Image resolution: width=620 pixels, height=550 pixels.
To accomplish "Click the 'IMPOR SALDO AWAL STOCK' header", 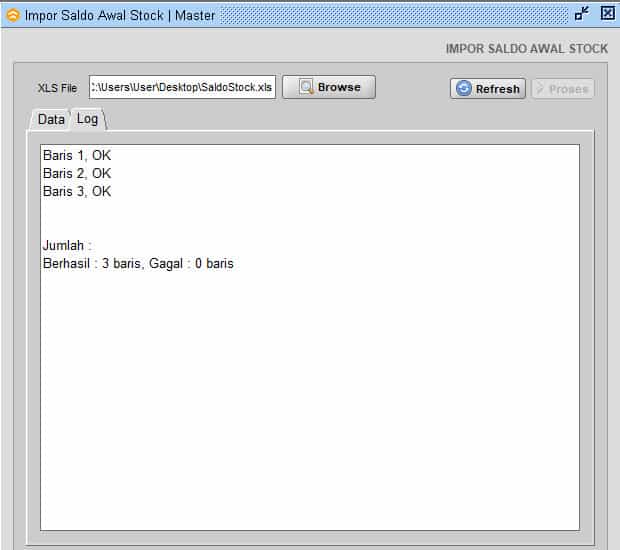I will (526, 48).
